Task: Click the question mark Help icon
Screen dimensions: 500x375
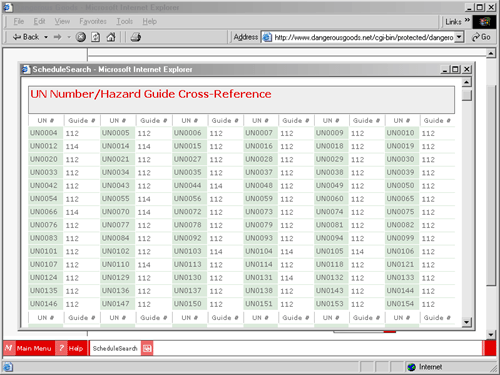Action: point(61,348)
